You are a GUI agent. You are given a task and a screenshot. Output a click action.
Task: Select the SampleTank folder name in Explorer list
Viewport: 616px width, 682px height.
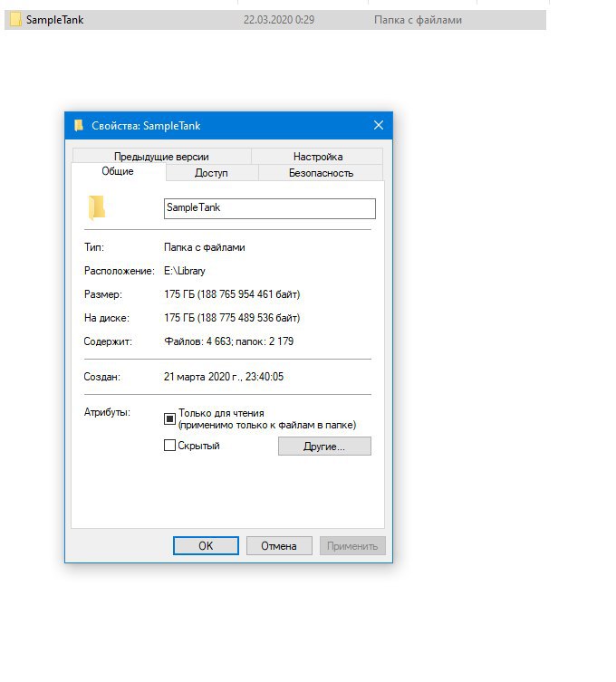pyautogui.click(x=55, y=20)
